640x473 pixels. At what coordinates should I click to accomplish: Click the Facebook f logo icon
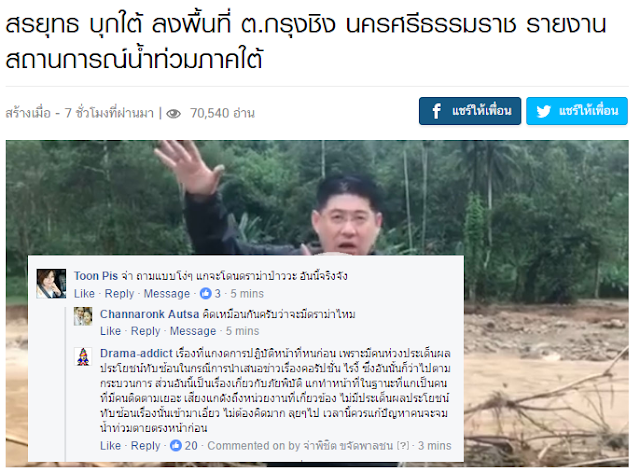click(x=436, y=111)
